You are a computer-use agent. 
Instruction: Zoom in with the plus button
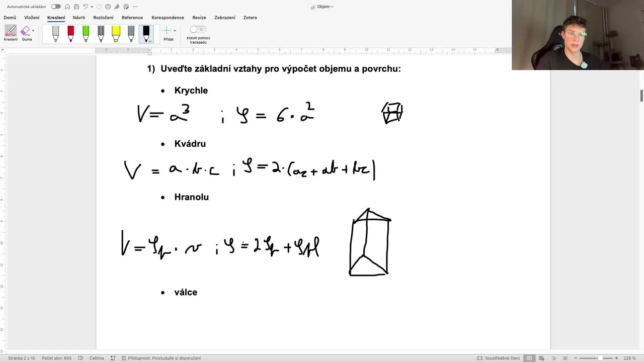pyautogui.click(x=616, y=358)
